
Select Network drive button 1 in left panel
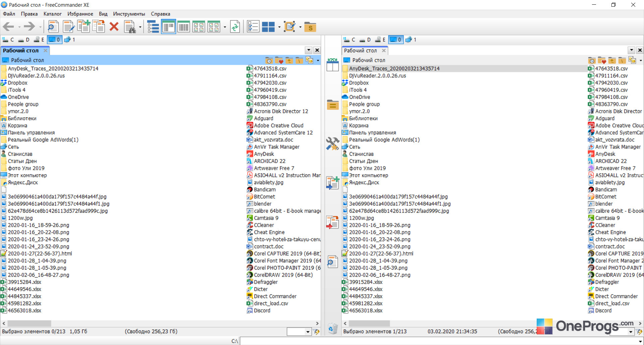coord(69,40)
